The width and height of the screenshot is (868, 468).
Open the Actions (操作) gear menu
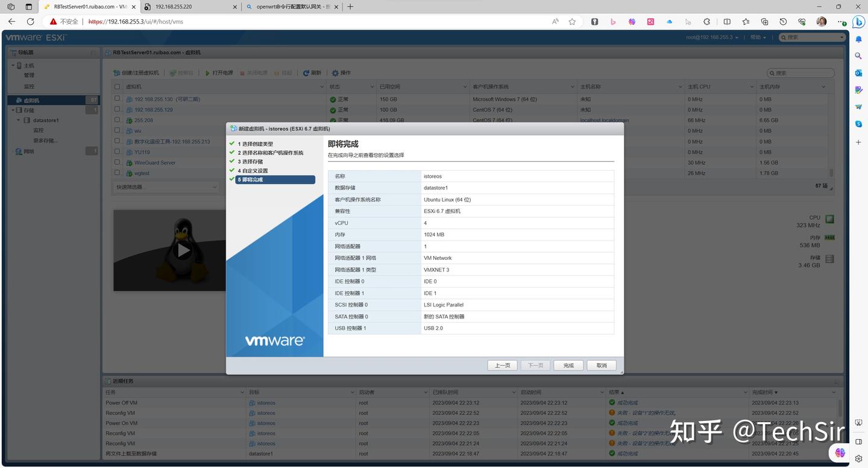point(341,73)
